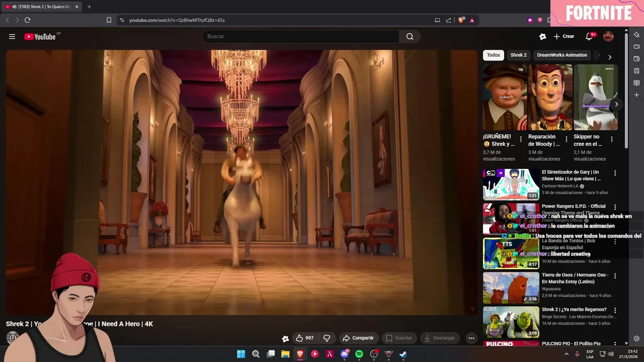The height and width of the screenshot is (362, 644).
Task: Open the YouTube hamburger guide menu
Action: 12,36
